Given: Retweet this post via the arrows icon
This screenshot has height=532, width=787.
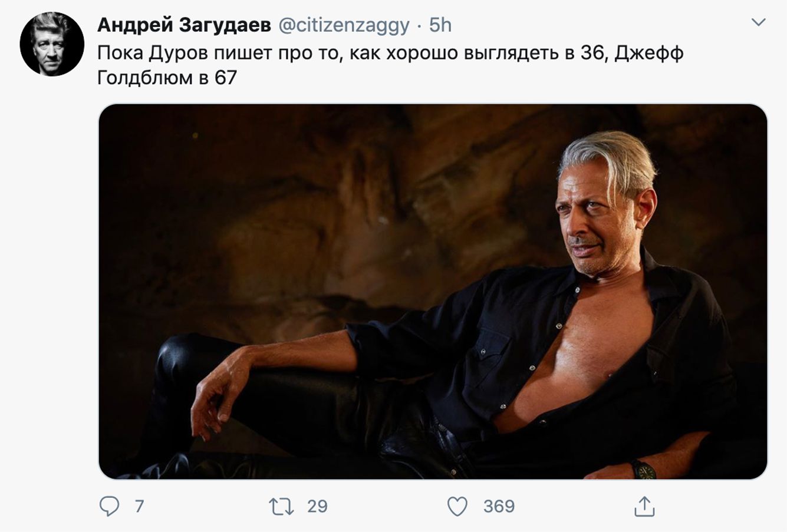Looking at the screenshot, I should pyautogui.click(x=281, y=507).
